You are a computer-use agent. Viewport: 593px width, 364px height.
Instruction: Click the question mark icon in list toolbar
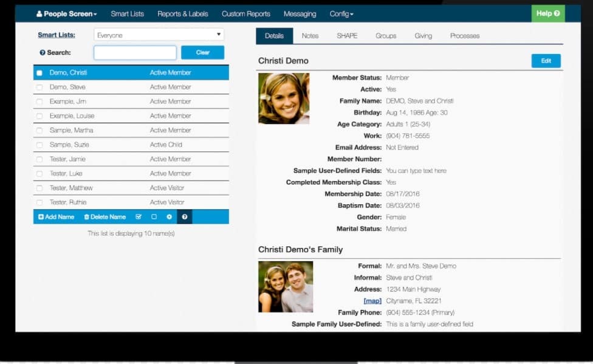(x=185, y=217)
